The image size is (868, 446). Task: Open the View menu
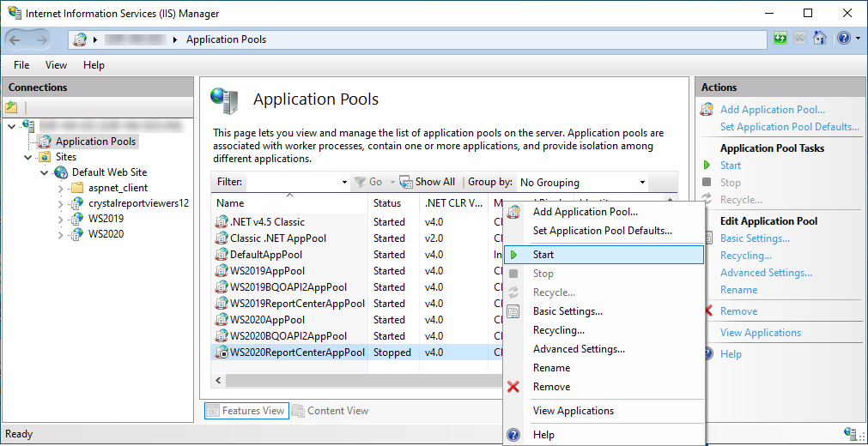click(x=56, y=65)
